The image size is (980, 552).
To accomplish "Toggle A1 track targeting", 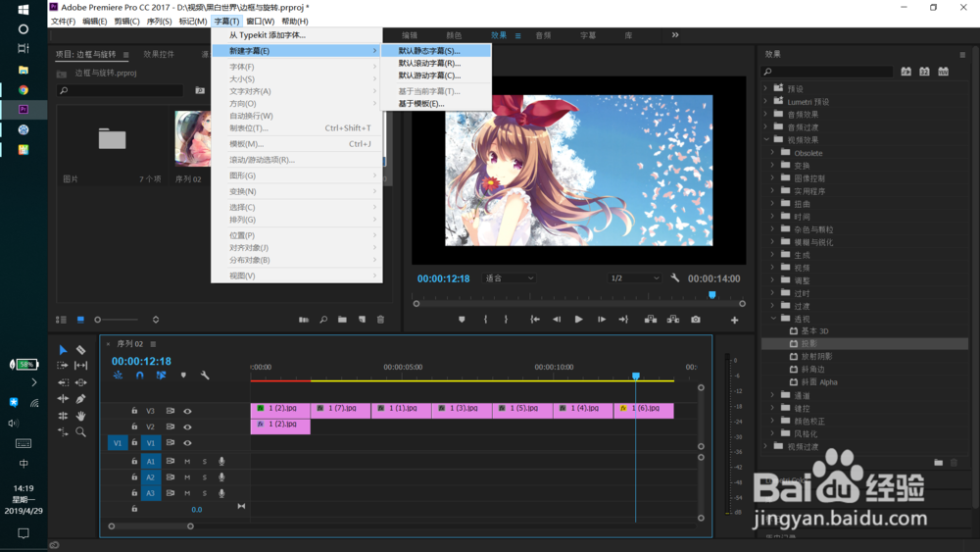I will [x=151, y=462].
